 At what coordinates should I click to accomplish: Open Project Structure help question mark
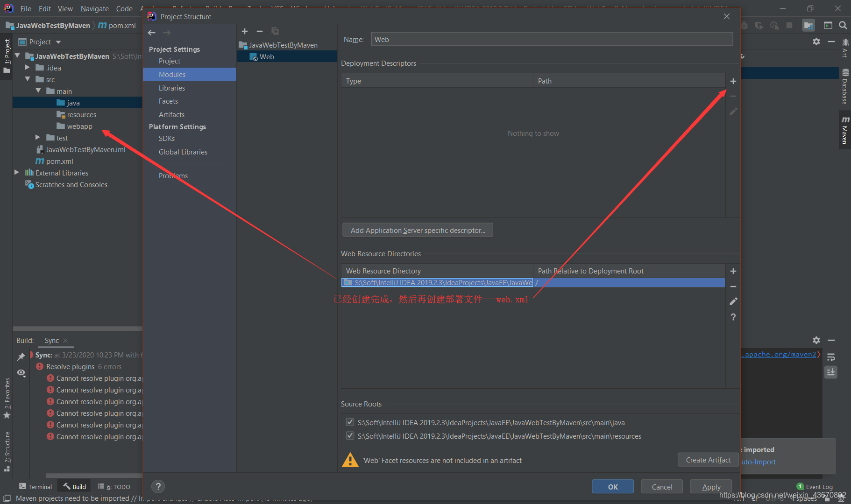point(158,487)
